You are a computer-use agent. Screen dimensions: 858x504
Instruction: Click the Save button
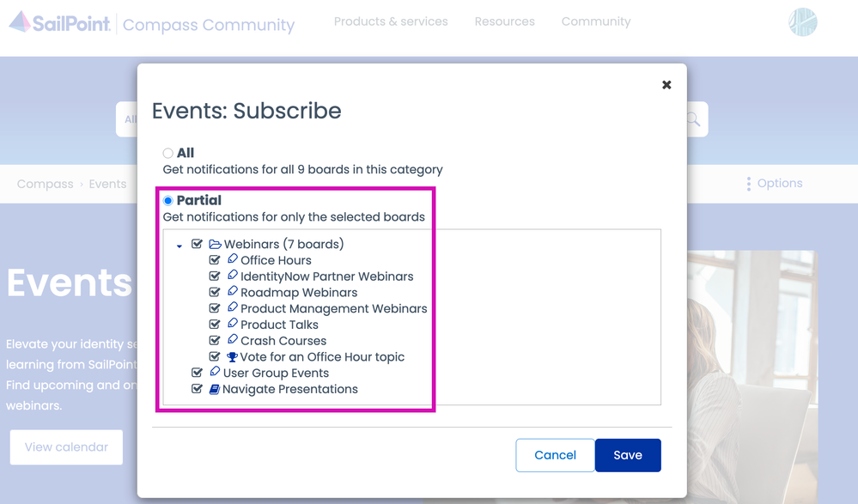click(x=627, y=455)
